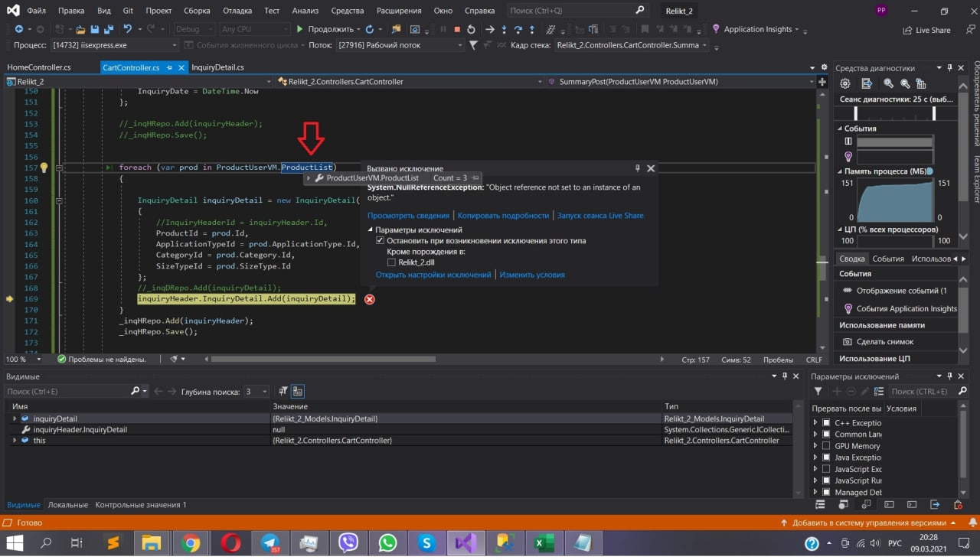Click Открыть настройки исключений link
This screenshot has width=980, height=560.
(433, 275)
